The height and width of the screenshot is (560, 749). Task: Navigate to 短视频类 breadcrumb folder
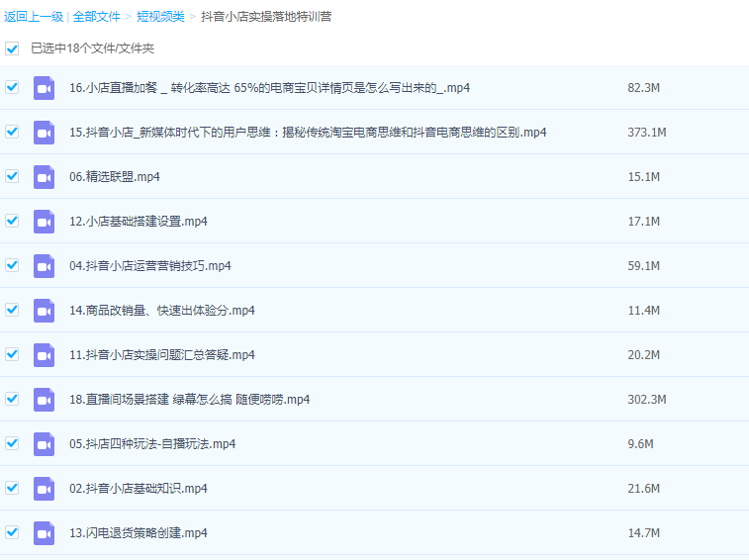pyautogui.click(x=160, y=17)
